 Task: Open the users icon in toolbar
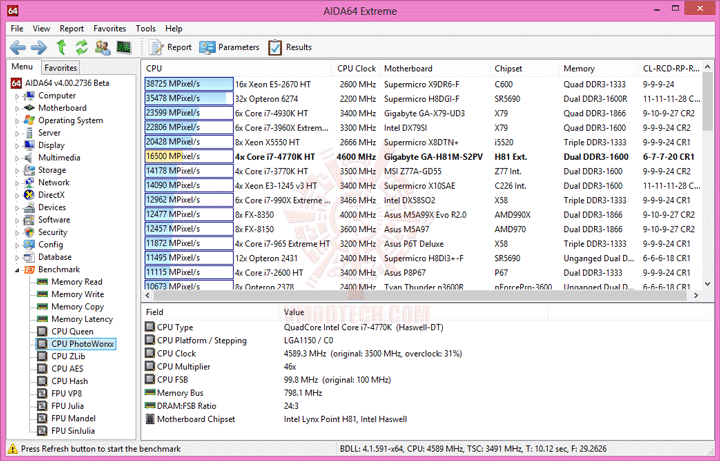102,47
